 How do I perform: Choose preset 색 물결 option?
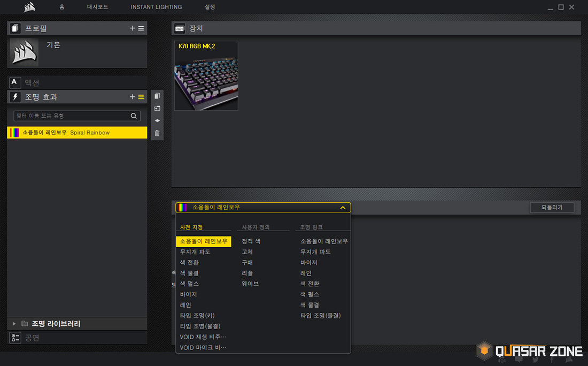click(x=189, y=273)
